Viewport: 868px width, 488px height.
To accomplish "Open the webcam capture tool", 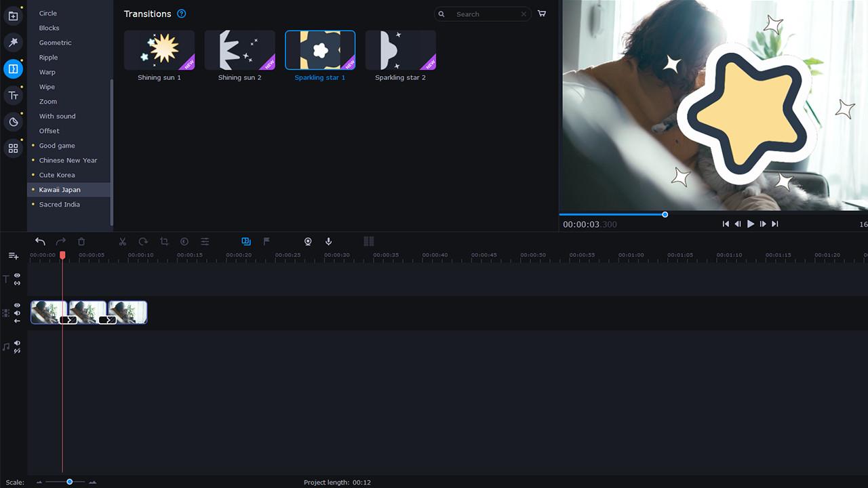I will (308, 241).
